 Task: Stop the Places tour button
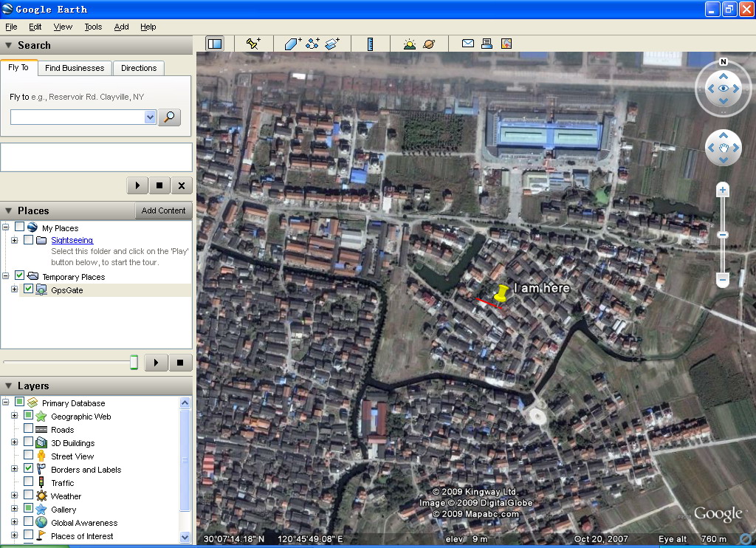tap(180, 363)
